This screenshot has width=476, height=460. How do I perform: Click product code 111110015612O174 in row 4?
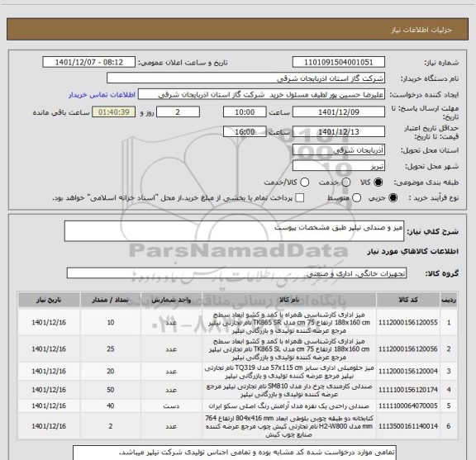pos(408,390)
